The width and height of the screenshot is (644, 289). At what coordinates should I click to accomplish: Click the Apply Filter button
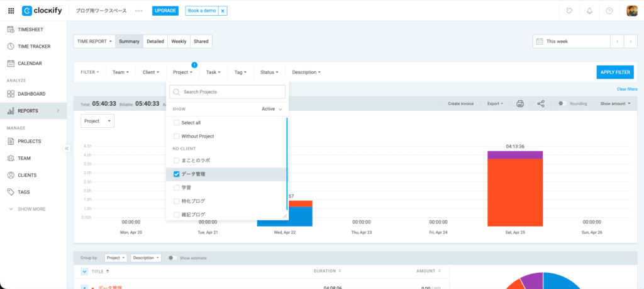[x=614, y=72]
